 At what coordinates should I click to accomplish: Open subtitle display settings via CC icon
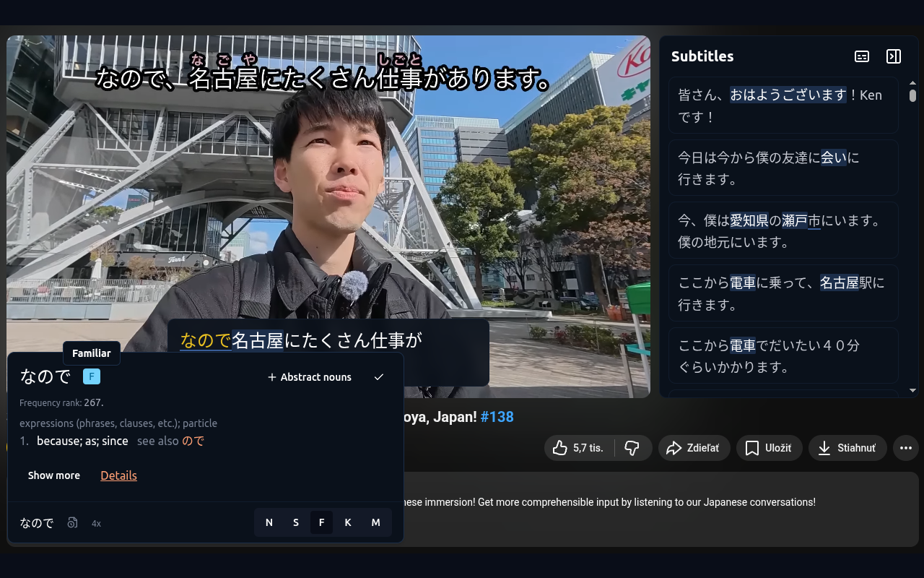coord(861,56)
